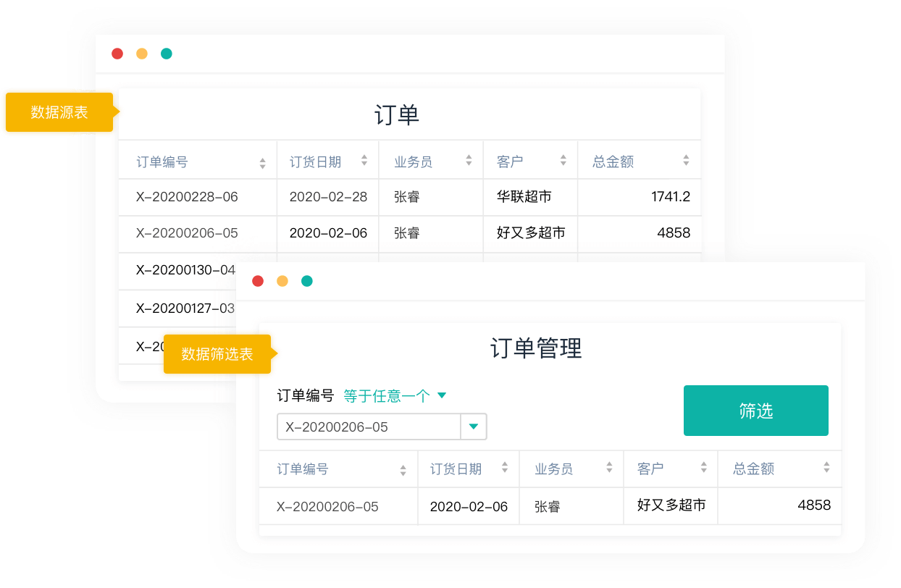Click the red traffic-light dot on the 订单 window
Image resolution: width=901 pixels, height=588 pixels.
117,53
